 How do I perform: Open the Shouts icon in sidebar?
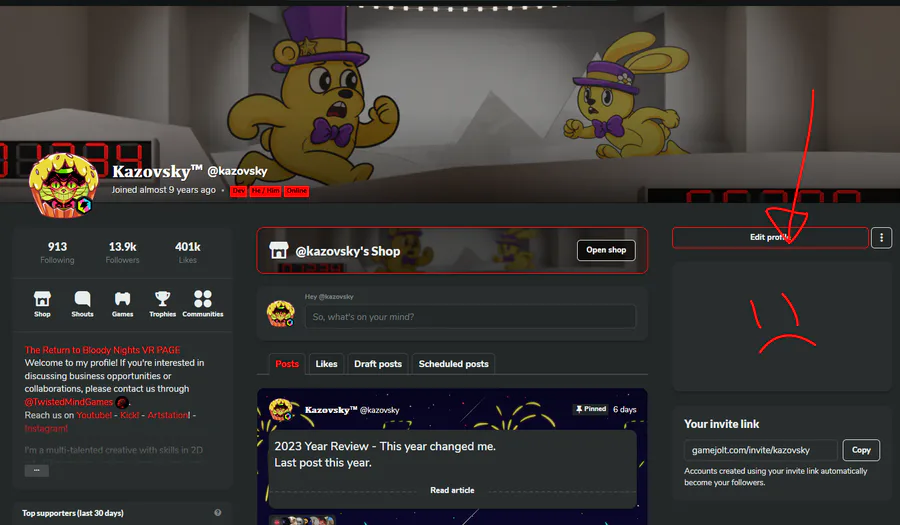pos(82,304)
